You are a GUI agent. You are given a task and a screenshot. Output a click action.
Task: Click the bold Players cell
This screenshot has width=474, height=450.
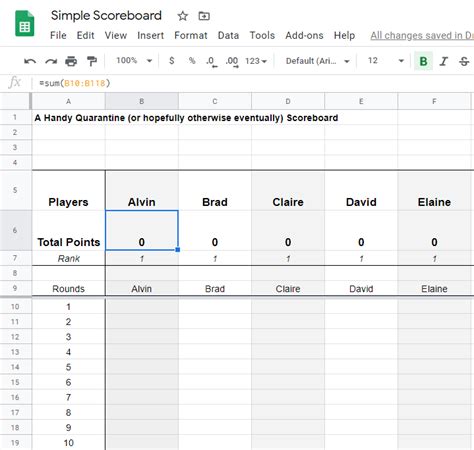point(68,190)
